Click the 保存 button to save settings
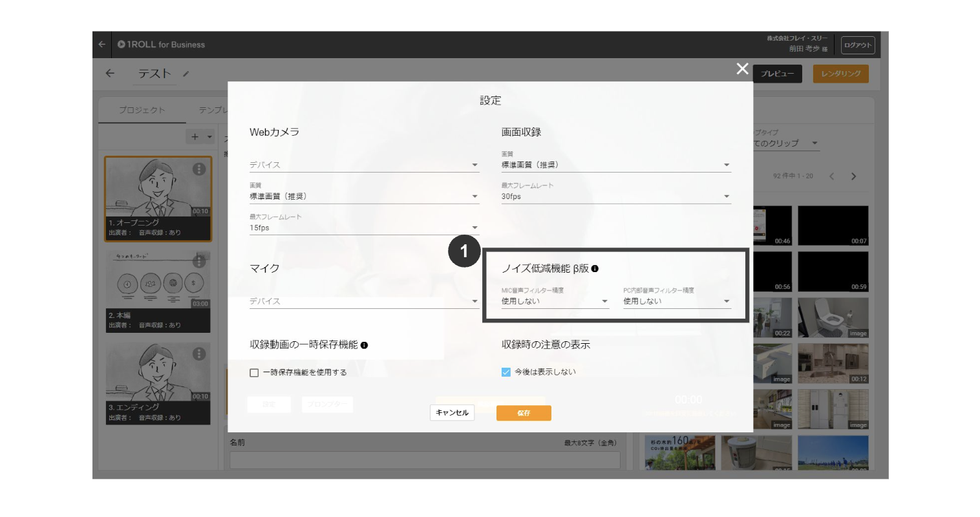Viewport: 980px width, 517px height. 524,412
